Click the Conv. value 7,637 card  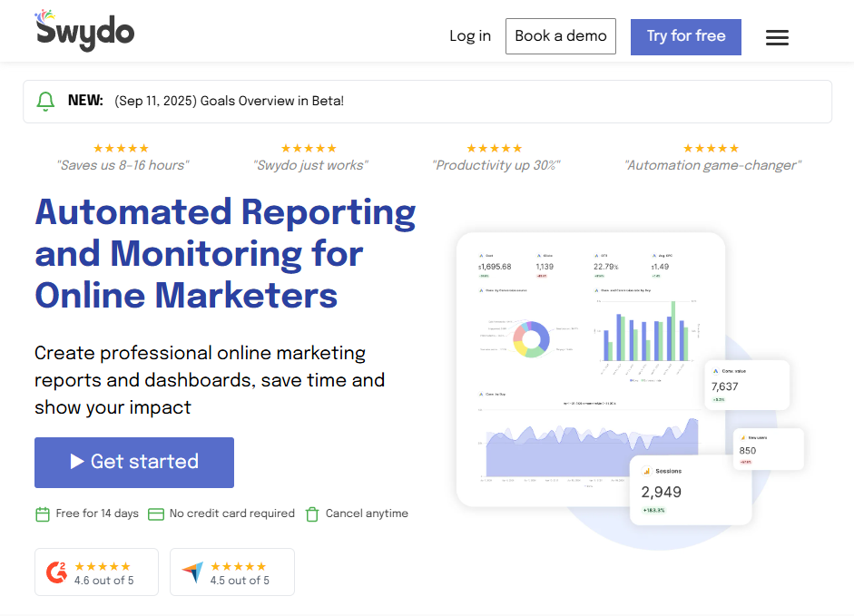pyautogui.click(x=746, y=385)
